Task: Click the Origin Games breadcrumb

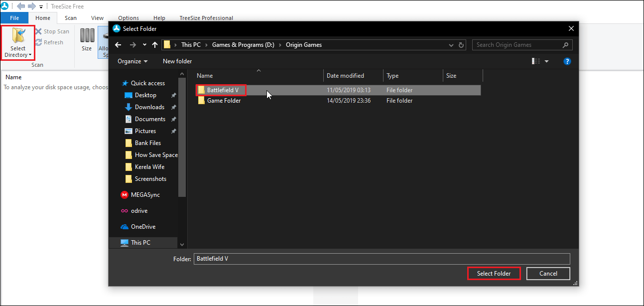Action: (304, 45)
